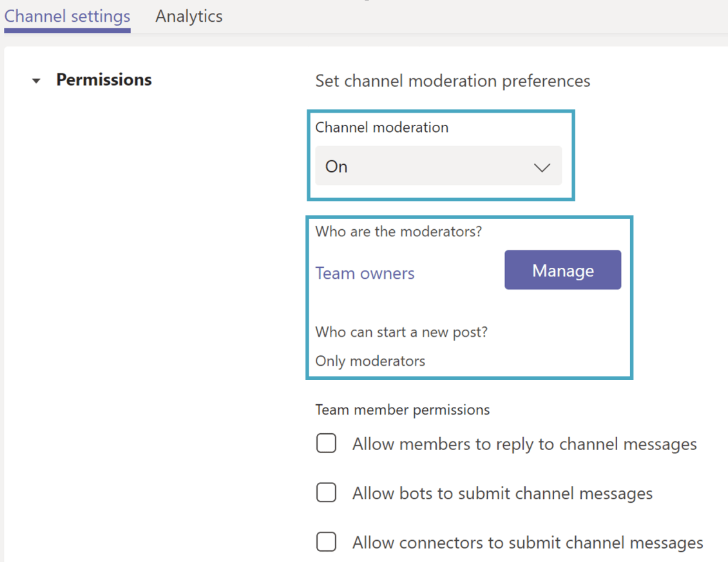Image resolution: width=728 pixels, height=562 pixels.
Task: Click the 'Who can start a new post?' label
Action: tap(401, 332)
